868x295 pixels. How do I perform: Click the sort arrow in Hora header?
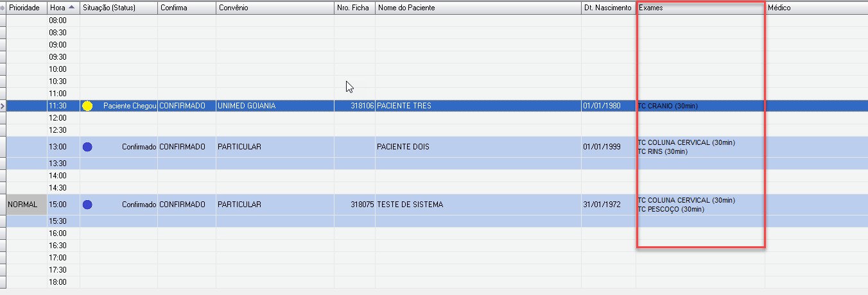pos(71,8)
